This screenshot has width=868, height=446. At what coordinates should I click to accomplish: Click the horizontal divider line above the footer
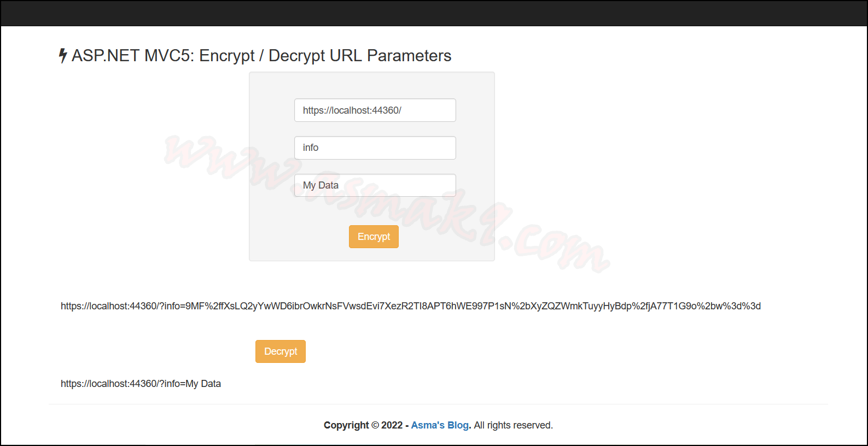438,404
